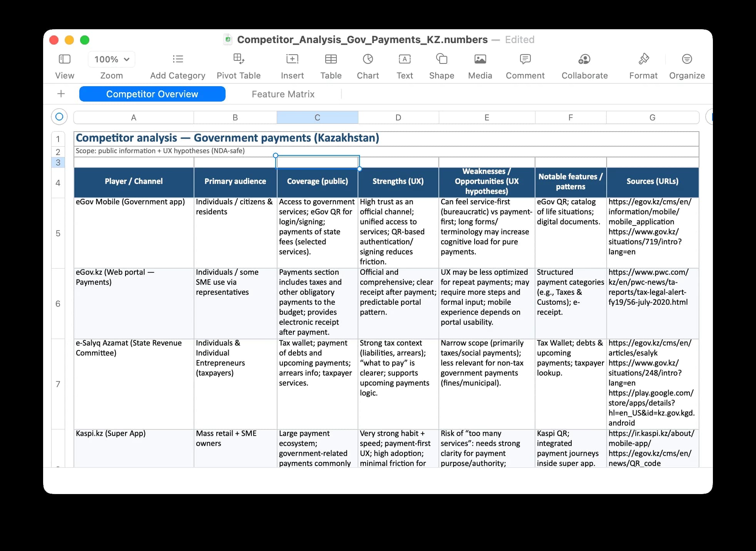756x551 pixels.
Task: Open the Insert menu icon
Action: [x=292, y=65]
